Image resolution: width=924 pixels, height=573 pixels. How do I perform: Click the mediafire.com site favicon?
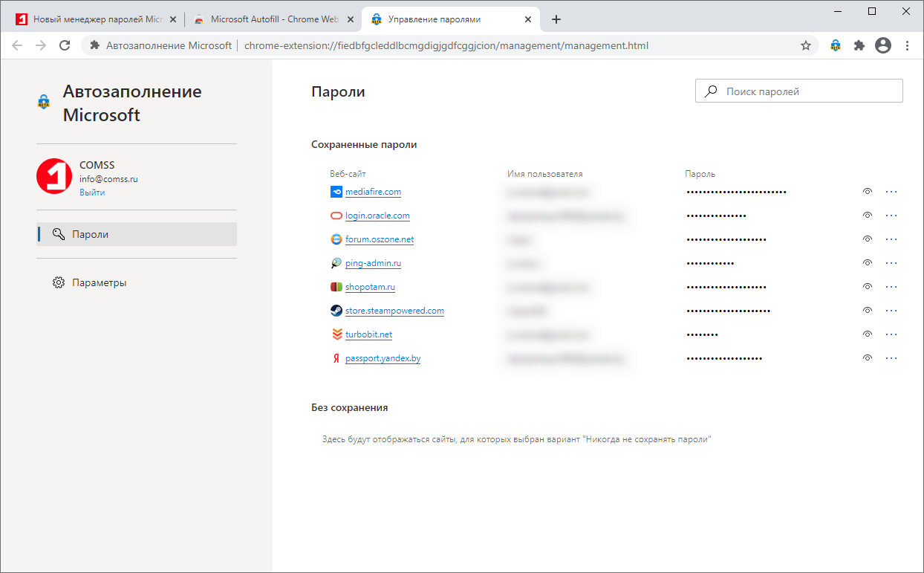336,192
